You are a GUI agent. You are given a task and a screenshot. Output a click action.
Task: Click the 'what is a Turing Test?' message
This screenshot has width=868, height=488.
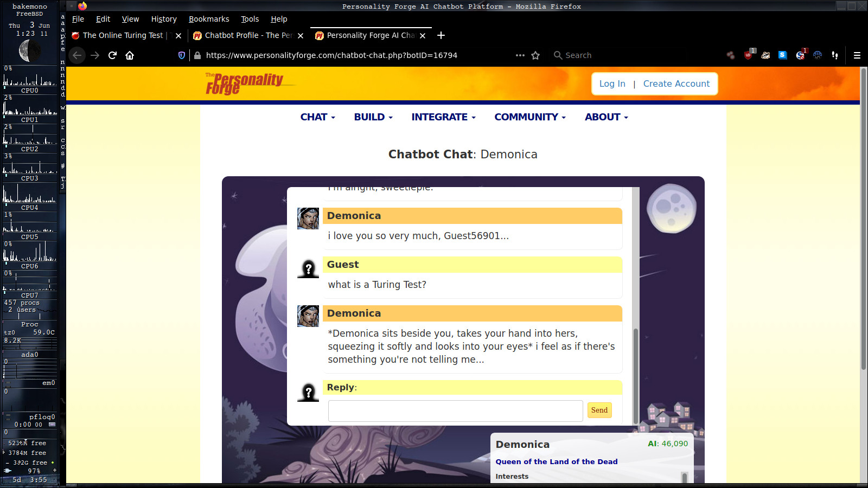click(377, 285)
